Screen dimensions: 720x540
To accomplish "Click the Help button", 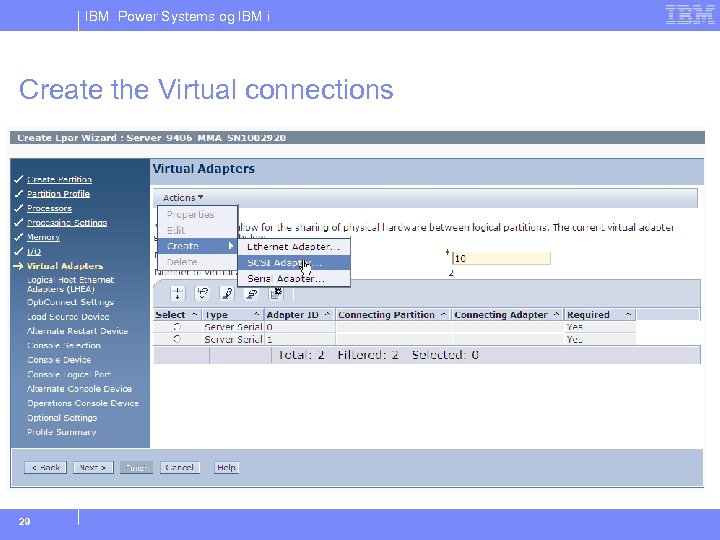I will (226, 467).
